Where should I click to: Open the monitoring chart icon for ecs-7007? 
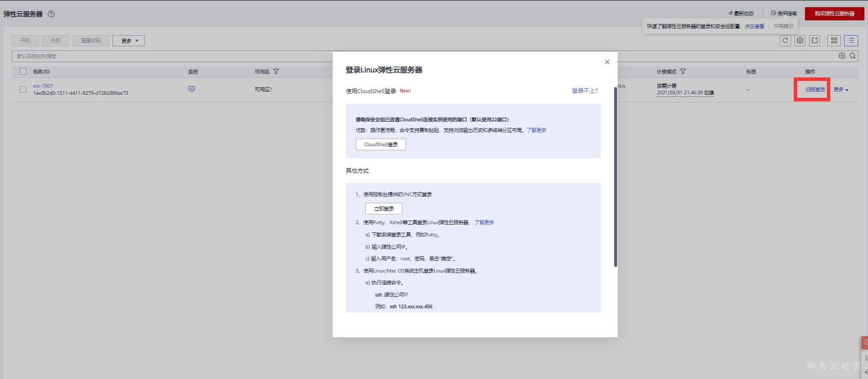[x=191, y=89]
